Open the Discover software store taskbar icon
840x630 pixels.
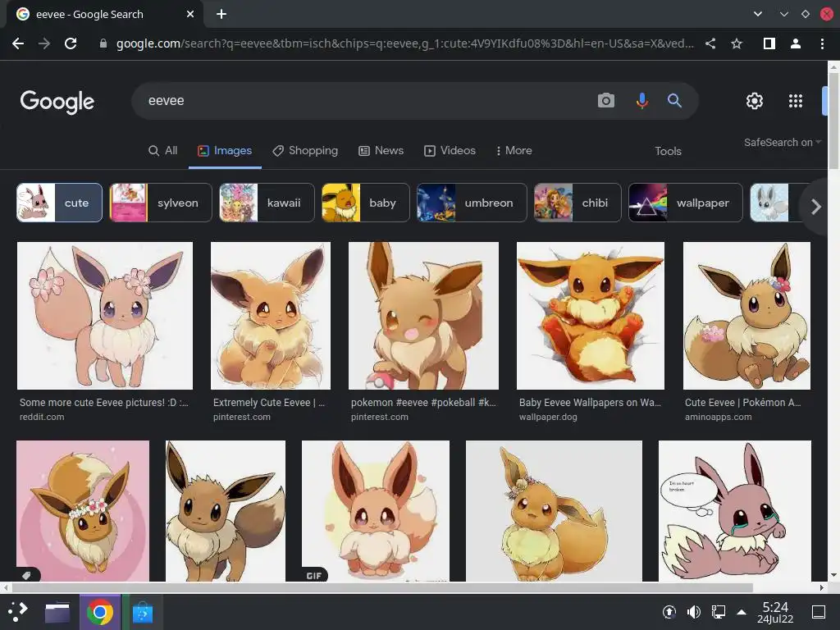143,612
